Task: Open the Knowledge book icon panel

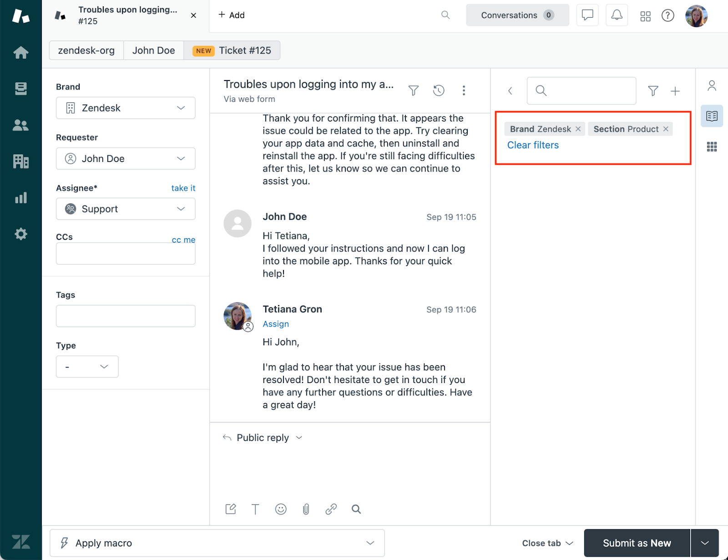Action: coord(712,116)
